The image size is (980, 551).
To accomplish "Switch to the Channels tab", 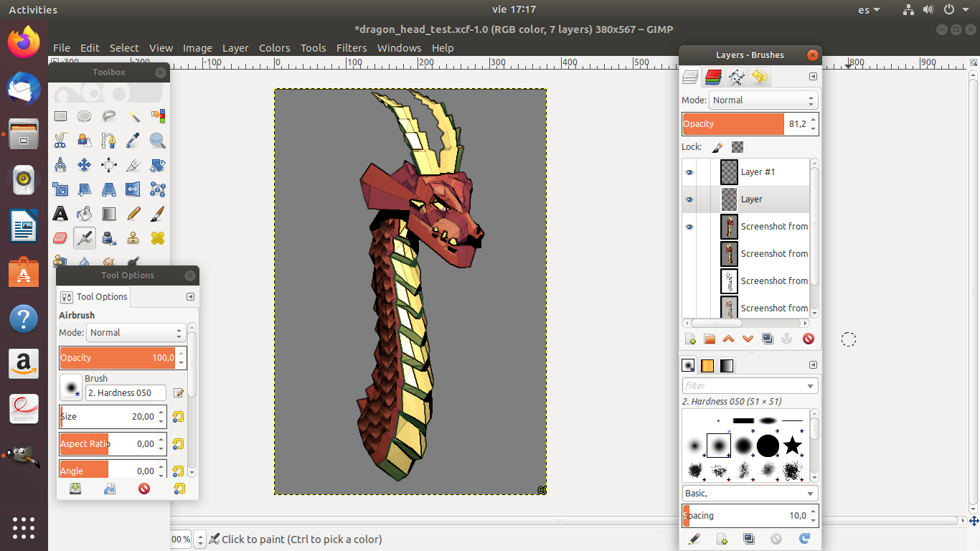I will pos(713,77).
